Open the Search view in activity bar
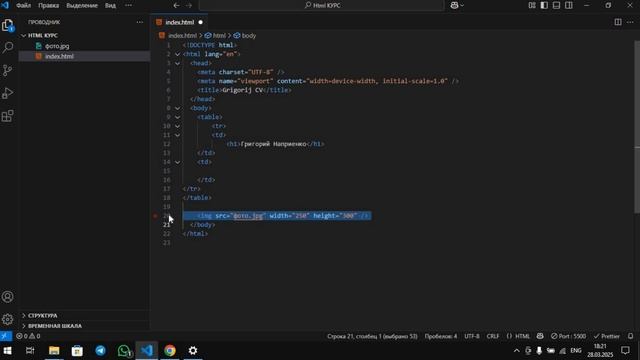 click(8, 47)
